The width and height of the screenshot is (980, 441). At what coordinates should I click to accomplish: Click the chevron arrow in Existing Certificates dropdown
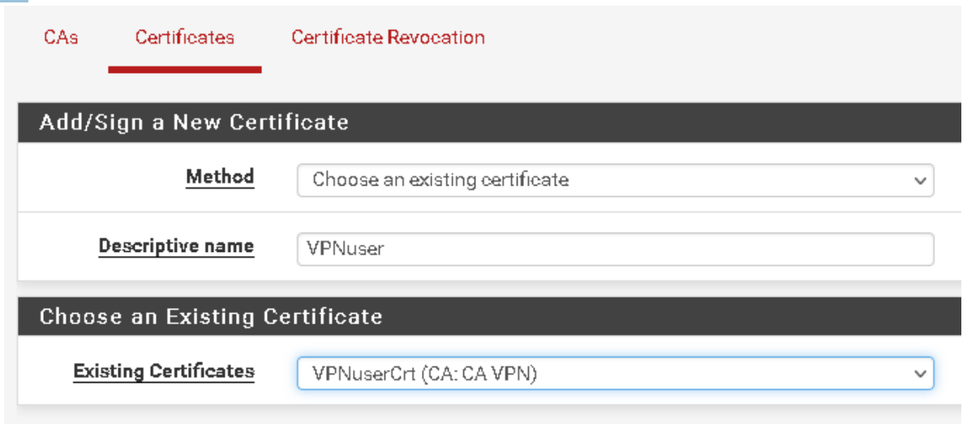pyautogui.click(x=920, y=375)
